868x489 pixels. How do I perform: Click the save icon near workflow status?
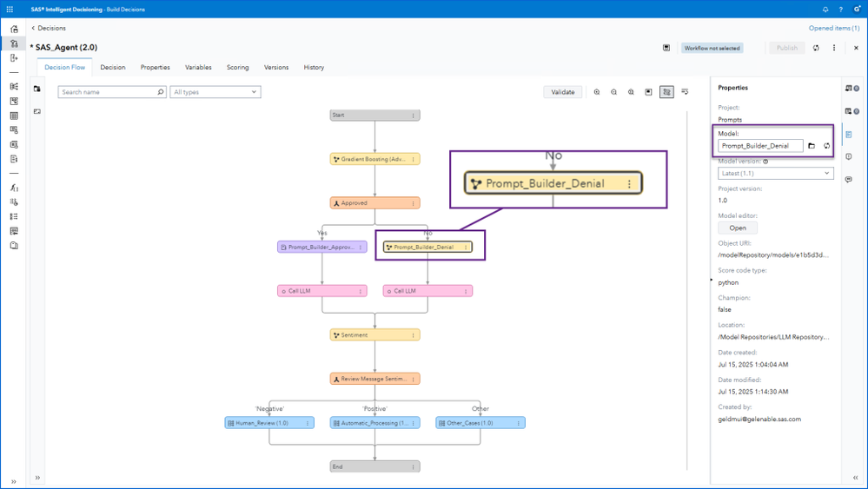click(x=666, y=48)
